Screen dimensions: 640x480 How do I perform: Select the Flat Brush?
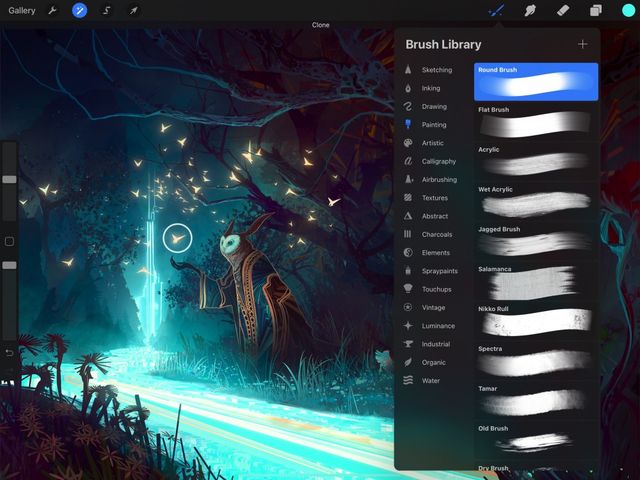click(536, 122)
